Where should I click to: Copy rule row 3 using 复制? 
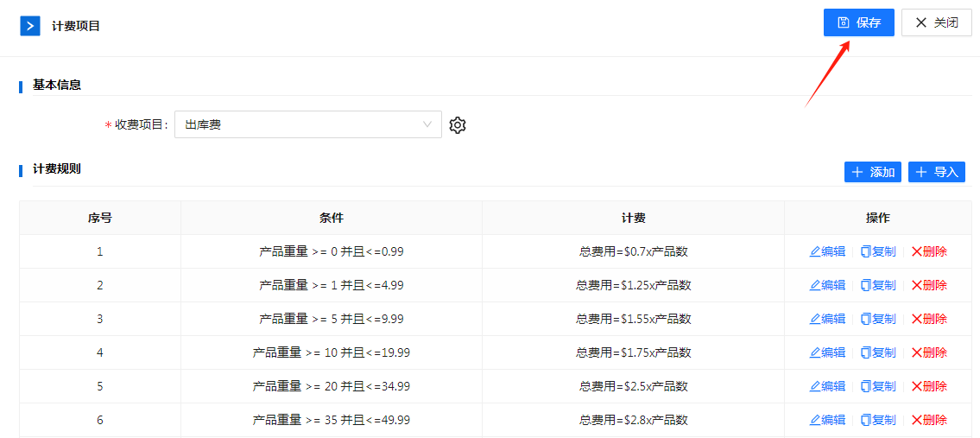point(878,319)
